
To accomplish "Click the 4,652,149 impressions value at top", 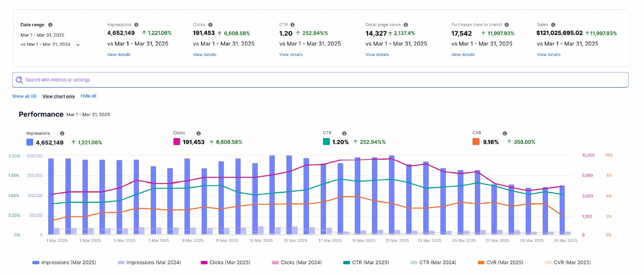I will (121, 33).
